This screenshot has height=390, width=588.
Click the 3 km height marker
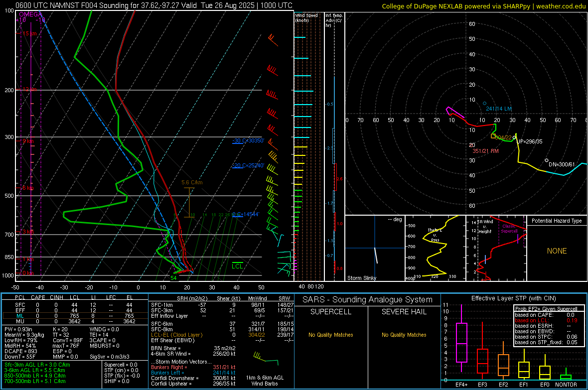point(28,232)
